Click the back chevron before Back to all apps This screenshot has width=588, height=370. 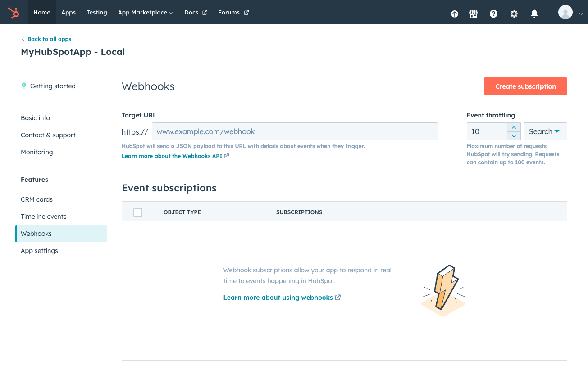pyautogui.click(x=23, y=39)
